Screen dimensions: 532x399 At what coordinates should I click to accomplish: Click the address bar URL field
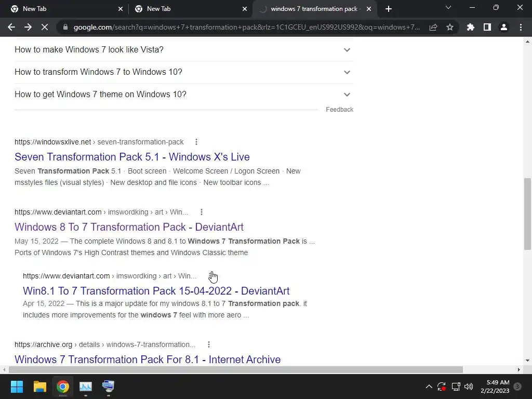click(x=246, y=27)
